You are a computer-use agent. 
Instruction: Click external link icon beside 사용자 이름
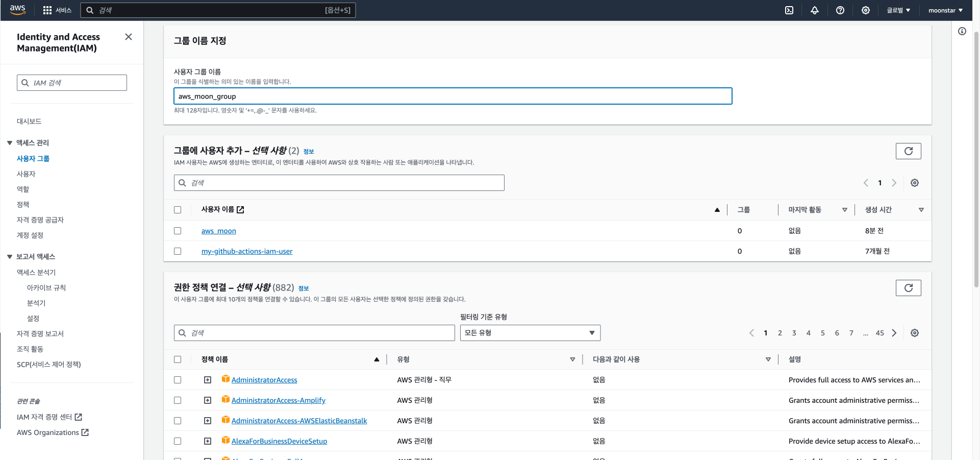click(x=241, y=210)
